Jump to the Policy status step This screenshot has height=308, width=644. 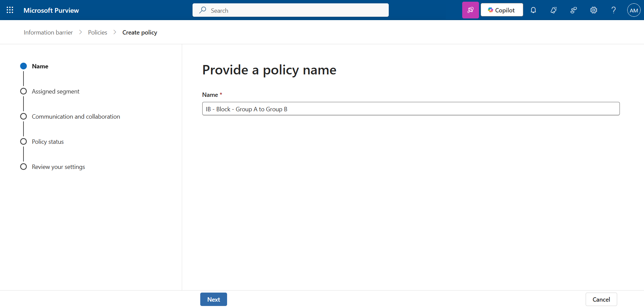pyautogui.click(x=48, y=142)
